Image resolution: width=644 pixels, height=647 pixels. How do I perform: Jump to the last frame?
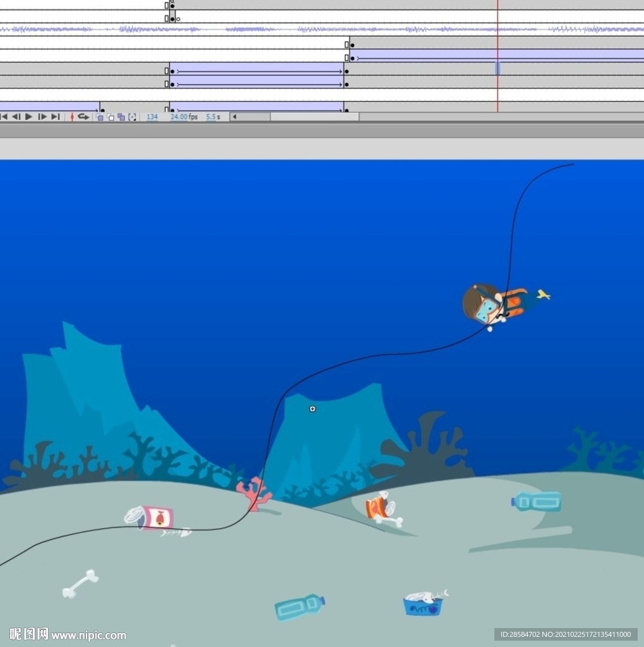[x=56, y=117]
